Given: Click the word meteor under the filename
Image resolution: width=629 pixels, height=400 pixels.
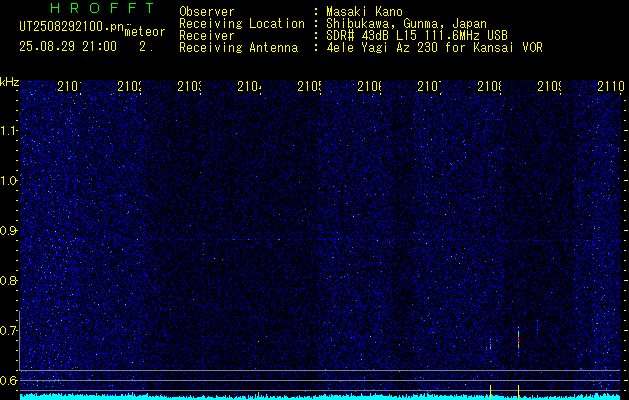Looking at the screenshot, I should (145, 32).
